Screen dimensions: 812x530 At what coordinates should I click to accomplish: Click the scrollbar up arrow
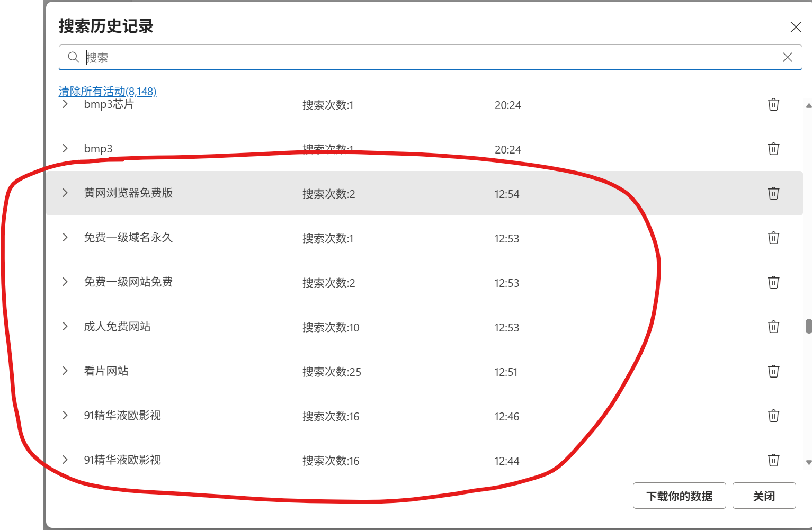pyautogui.click(x=808, y=106)
